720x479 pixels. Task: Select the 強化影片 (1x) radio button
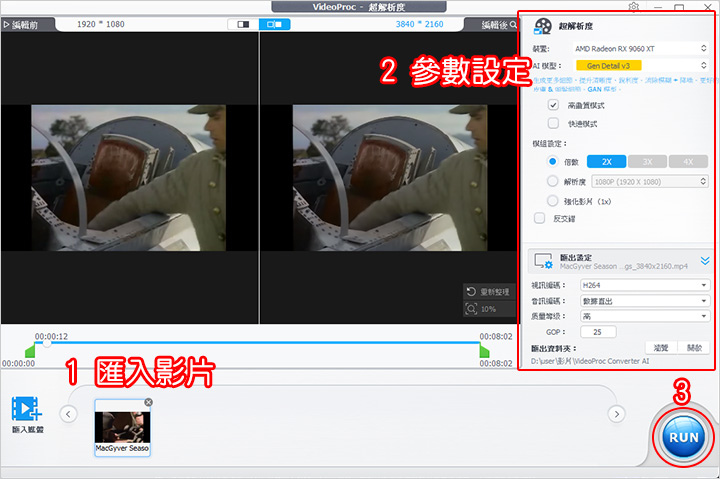552,201
